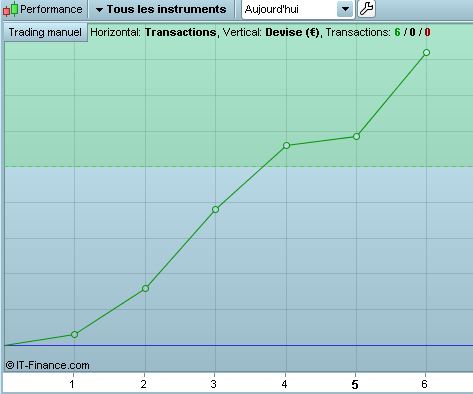
Task: Click the Performance panel title
Action: click(51, 9)
